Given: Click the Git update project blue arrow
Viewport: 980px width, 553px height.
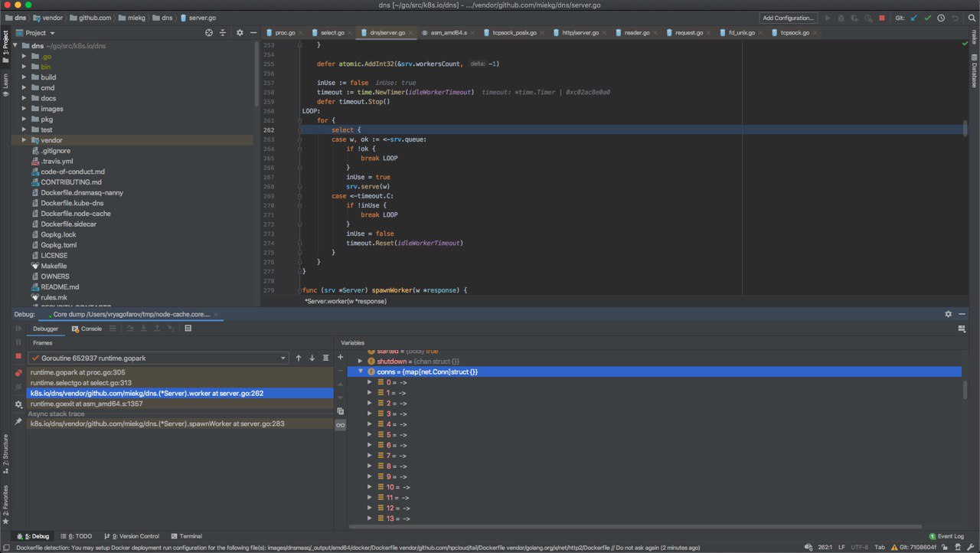Looking at the screenshot, I should pyautogui.click(x=914, y=18).
